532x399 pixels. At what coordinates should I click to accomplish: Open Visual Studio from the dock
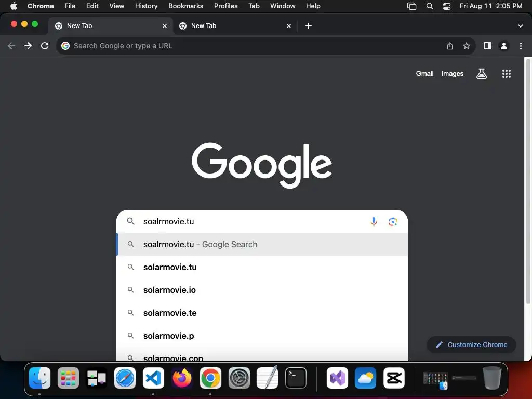point(337,378)
